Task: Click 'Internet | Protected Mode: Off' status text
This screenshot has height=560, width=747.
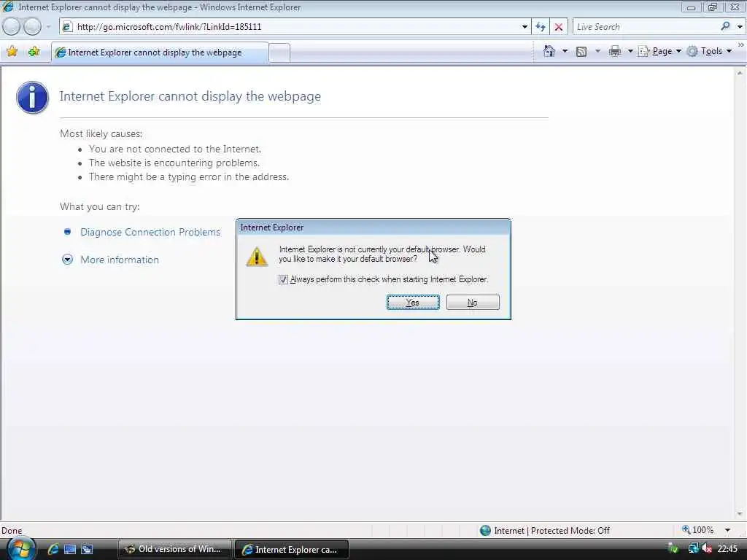Action: pyautogui.click(x=551, y=531)
